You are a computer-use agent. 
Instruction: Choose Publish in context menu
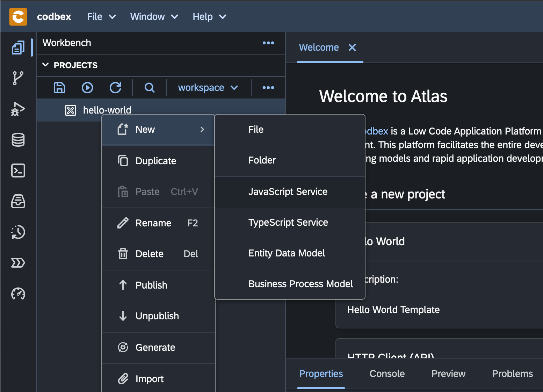158,285
